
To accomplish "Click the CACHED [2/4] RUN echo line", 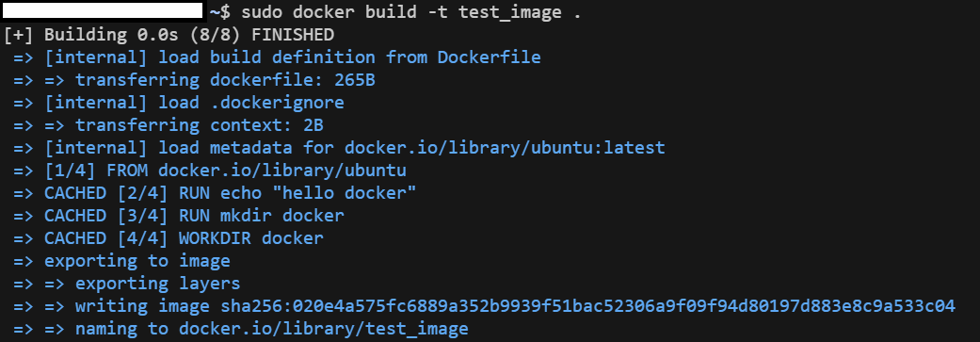I will [215, 193].
